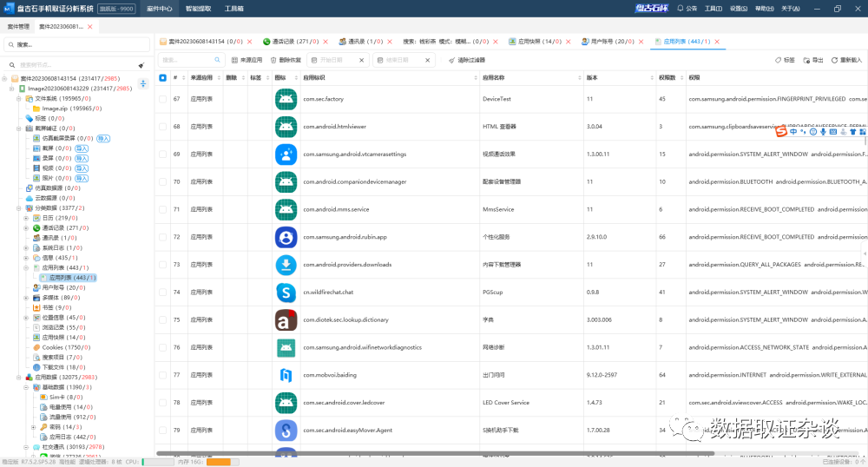The width and height of the screenshot is (868, 467).
Task: Toggle the select-all checkbox in table header
Action: (163, 78)
